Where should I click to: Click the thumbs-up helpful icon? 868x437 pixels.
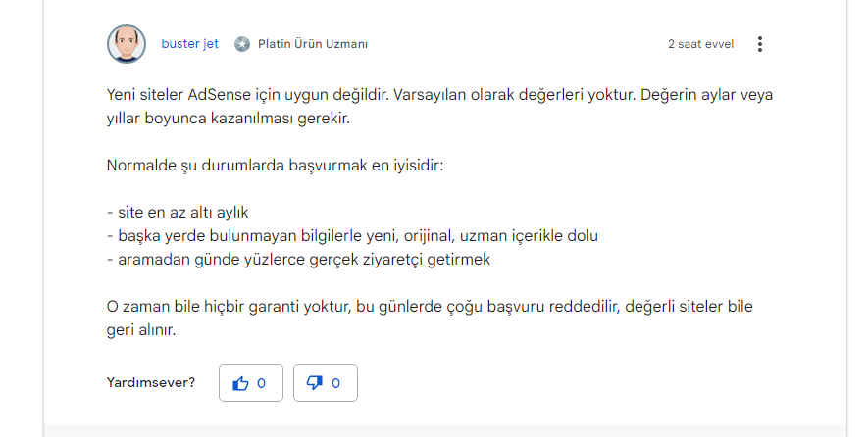(x=240, y=383)
